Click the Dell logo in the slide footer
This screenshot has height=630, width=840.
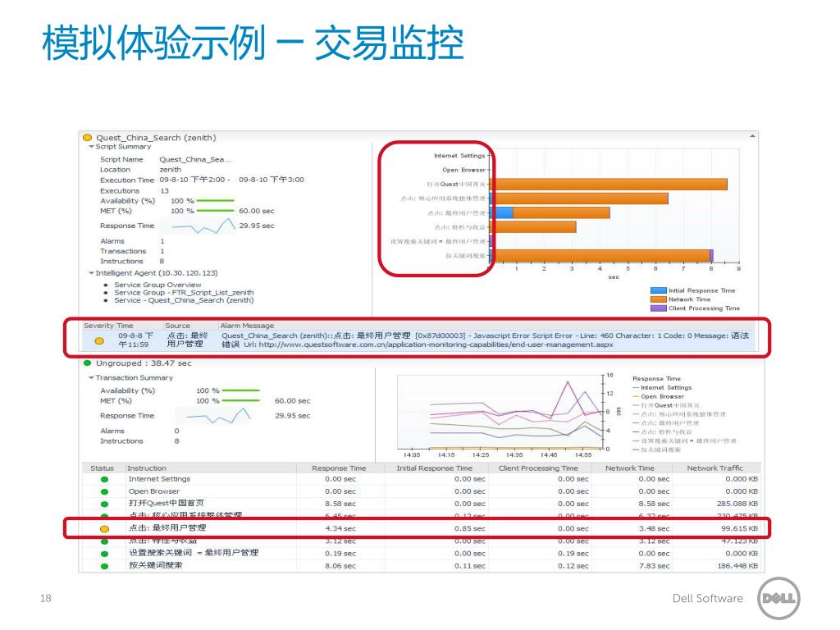click(x=779, y=598)
